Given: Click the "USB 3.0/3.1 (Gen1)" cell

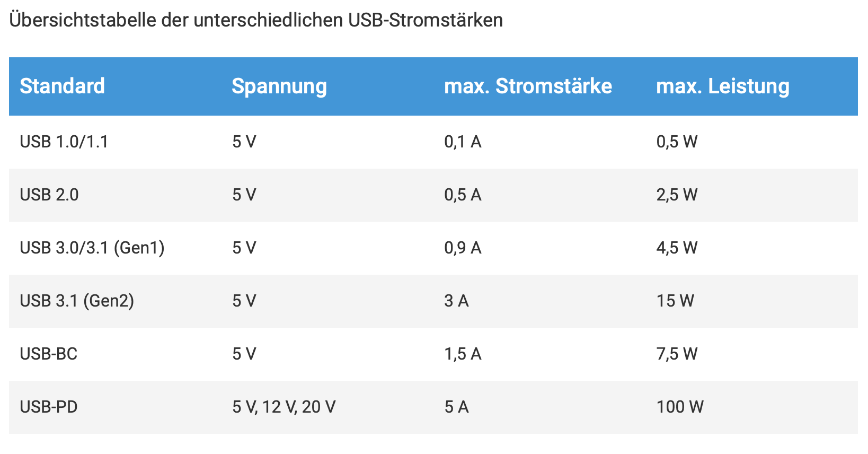Looking at the screenshot, I should pyautogui.click(x=92, y=248).
